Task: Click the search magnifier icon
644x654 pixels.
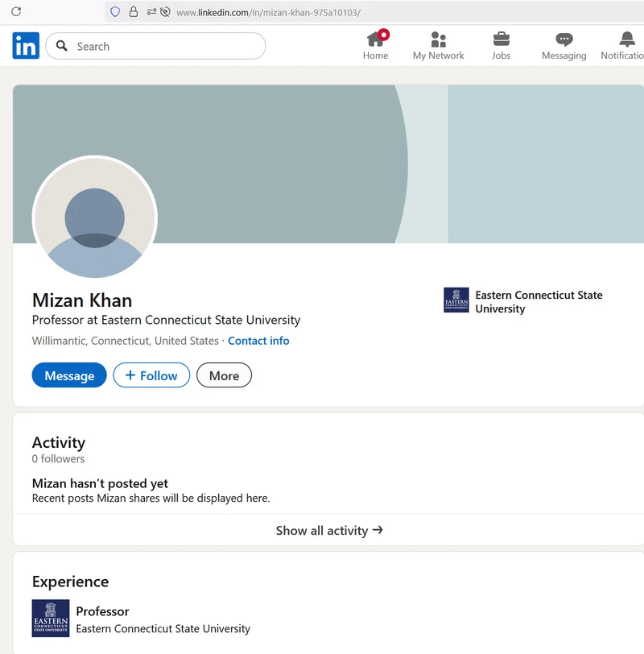Action: click(62, 46)
